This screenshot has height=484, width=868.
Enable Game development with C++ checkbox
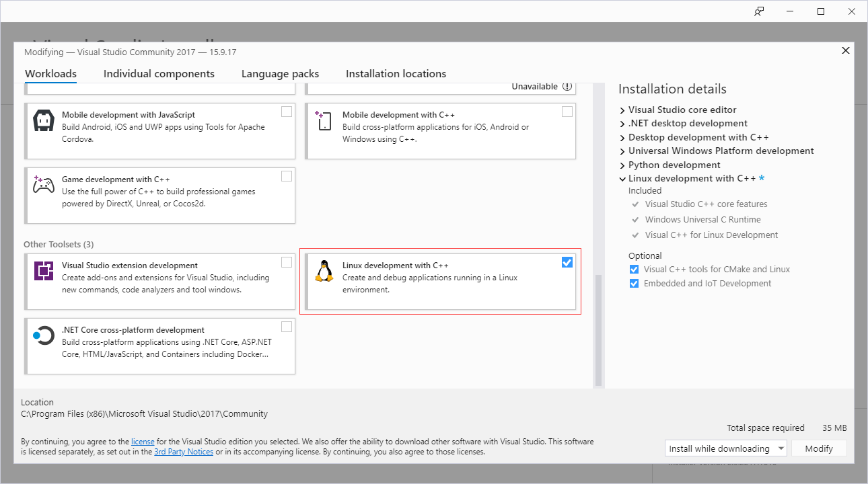point(287,176)
